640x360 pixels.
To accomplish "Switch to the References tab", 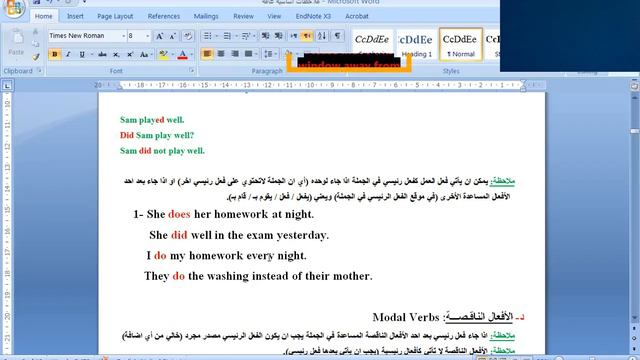I will click(164, 16).
